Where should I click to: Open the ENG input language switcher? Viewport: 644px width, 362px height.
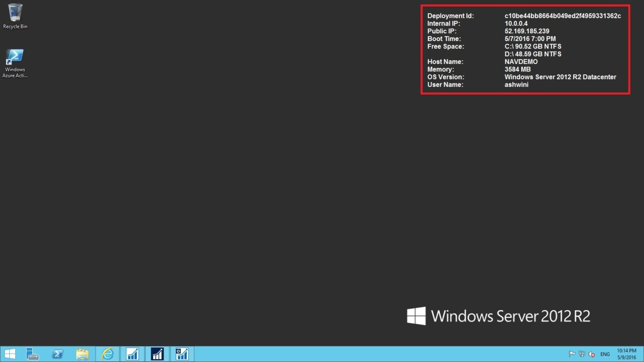605,354
